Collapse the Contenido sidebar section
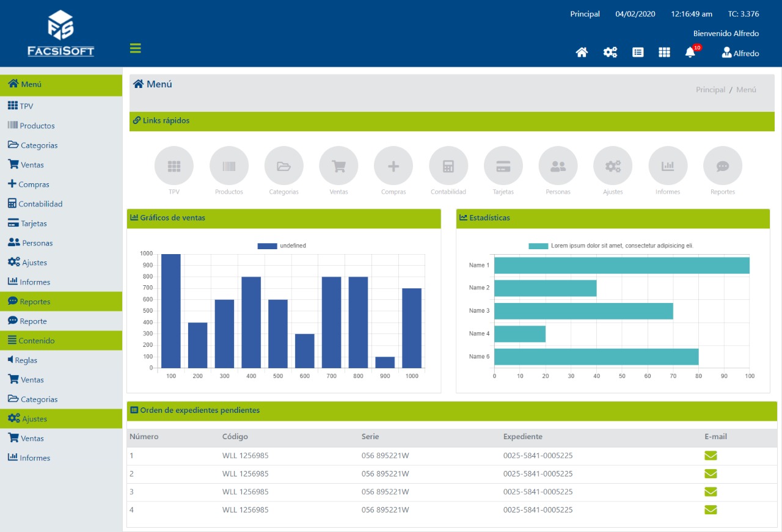782x532 pixels. (x=61, y=341)
